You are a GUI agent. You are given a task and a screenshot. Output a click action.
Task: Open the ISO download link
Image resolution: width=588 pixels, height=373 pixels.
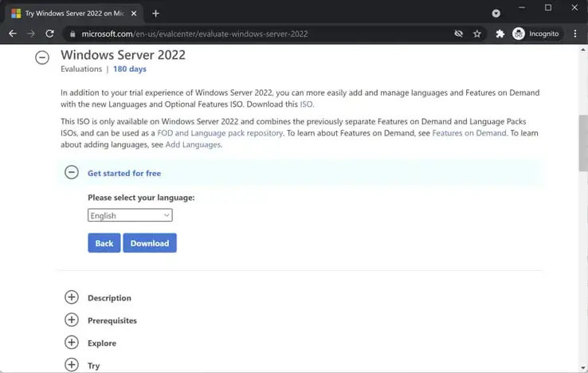click(306, 104)
